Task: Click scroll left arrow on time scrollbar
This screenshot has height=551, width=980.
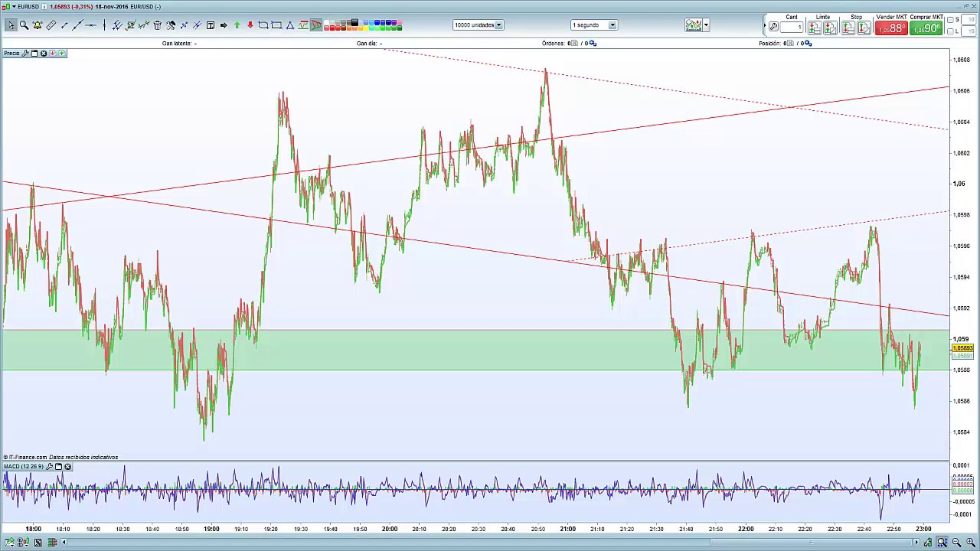Action: coord(64,543)
